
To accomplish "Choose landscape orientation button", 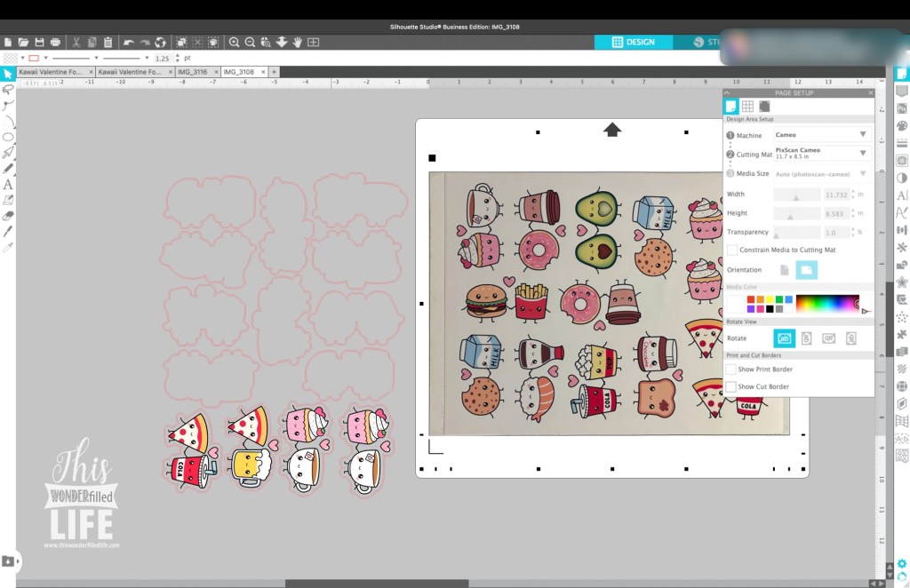I will point(806,270).
